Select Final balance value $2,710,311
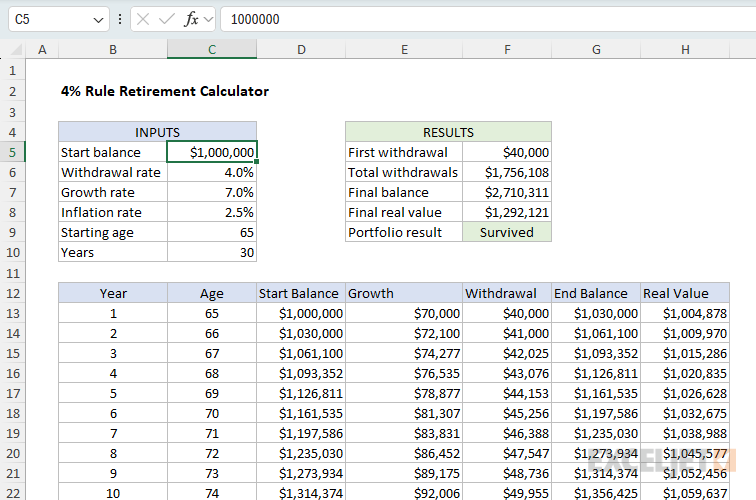Image resolution: width=756 pixels, height=500 pixels. 507,192
